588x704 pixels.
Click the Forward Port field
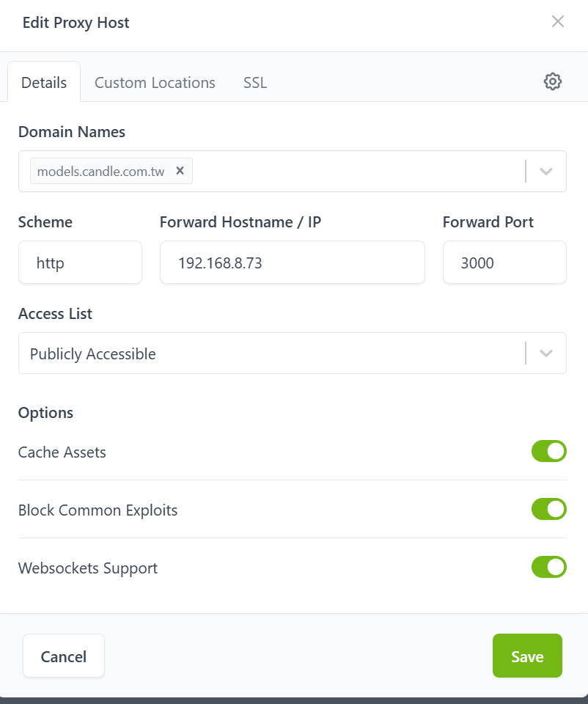coord(504,263)
